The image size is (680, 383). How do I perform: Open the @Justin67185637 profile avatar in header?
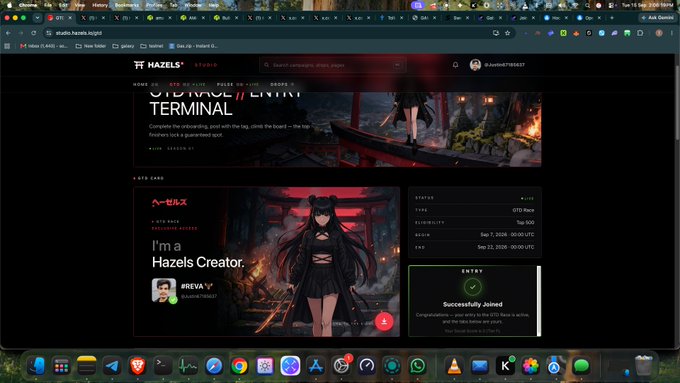(x=475, y=65)
